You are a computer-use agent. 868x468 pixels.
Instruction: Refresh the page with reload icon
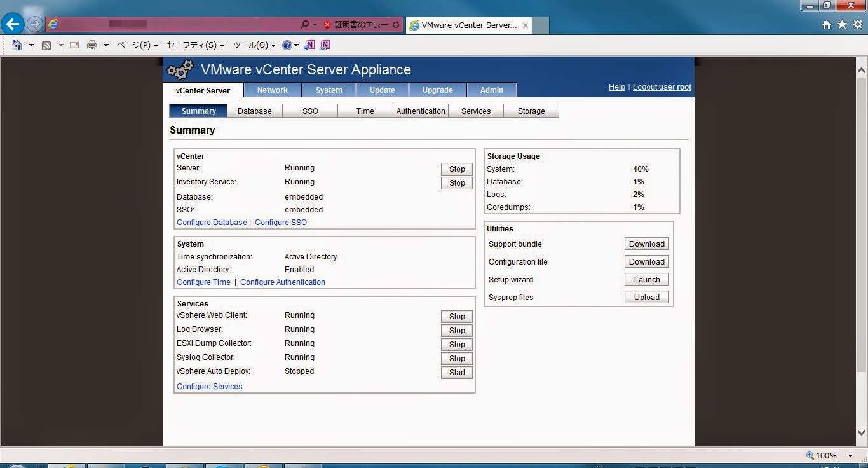[396, 25]
